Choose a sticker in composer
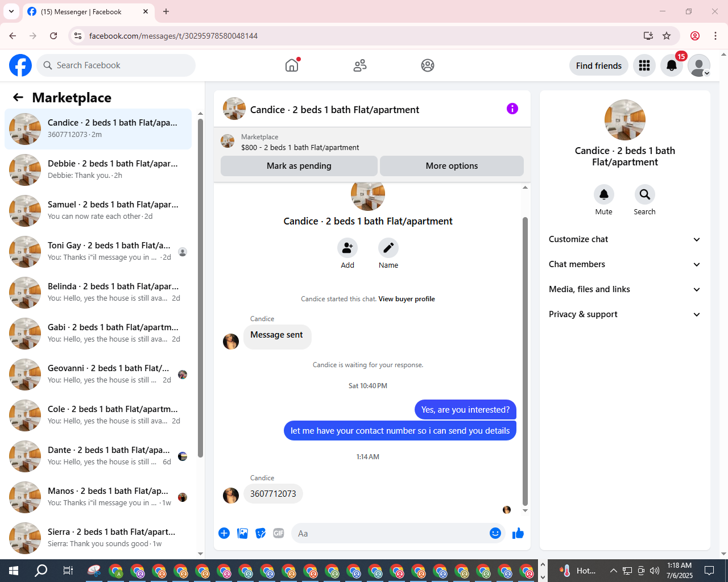This screenshot has height=582, width=728. pyautogui.click(x=260, y=533)
